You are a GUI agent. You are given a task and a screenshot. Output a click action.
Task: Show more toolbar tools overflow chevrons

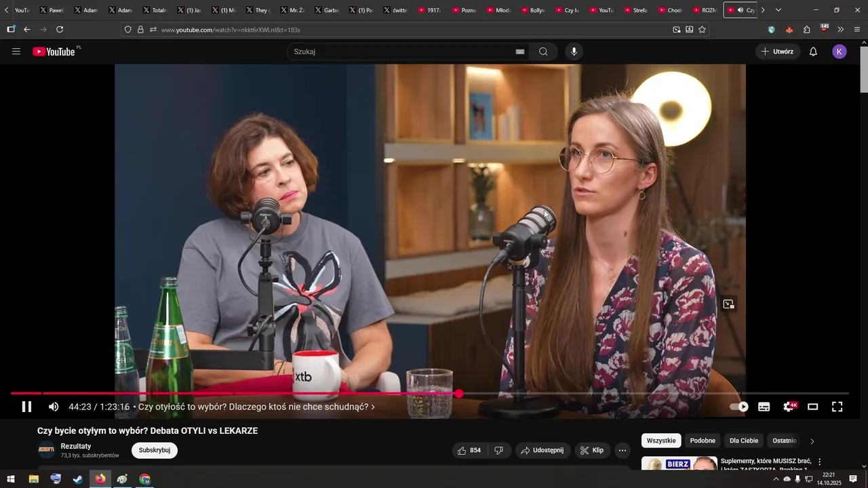(x=841, y=30)
